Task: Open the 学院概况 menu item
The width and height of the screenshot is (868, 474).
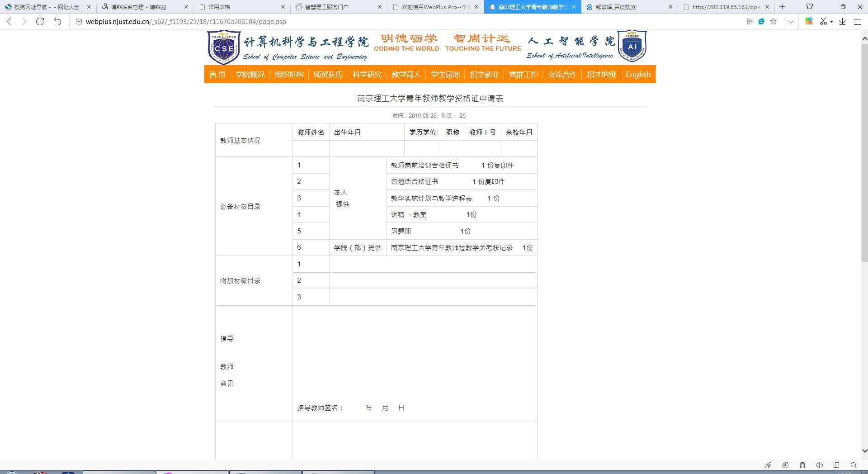Action: (x=250, y=74)
